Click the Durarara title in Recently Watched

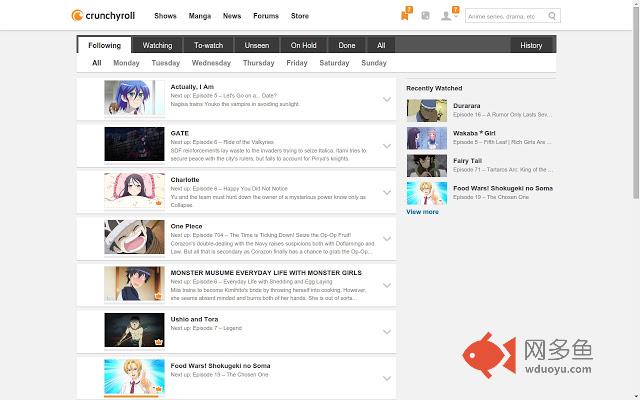point(467,106)
